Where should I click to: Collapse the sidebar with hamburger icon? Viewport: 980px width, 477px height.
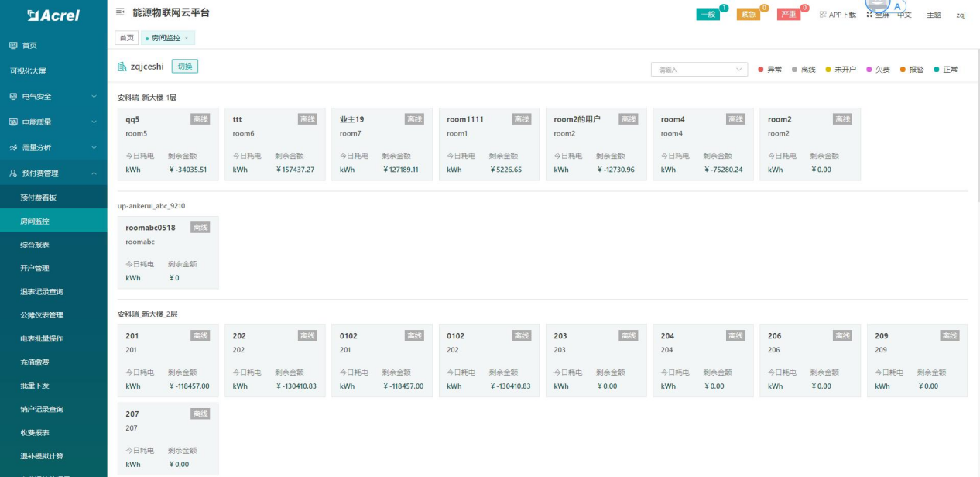tap(120, 12)
